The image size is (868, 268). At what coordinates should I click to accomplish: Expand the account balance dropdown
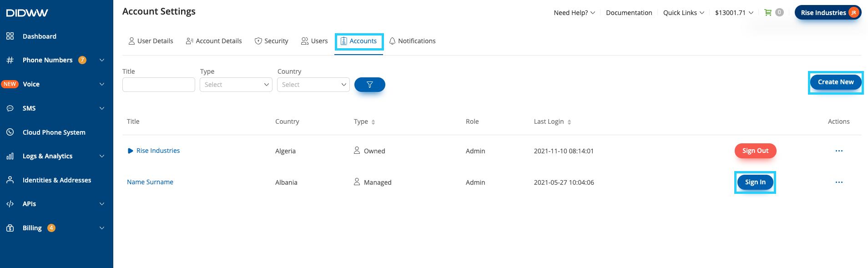[x=734, y=13]
